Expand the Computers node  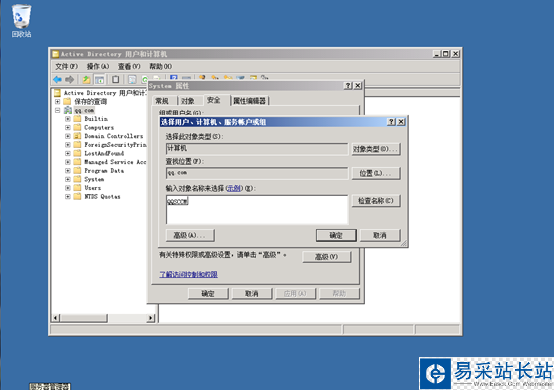pos(67,128)
